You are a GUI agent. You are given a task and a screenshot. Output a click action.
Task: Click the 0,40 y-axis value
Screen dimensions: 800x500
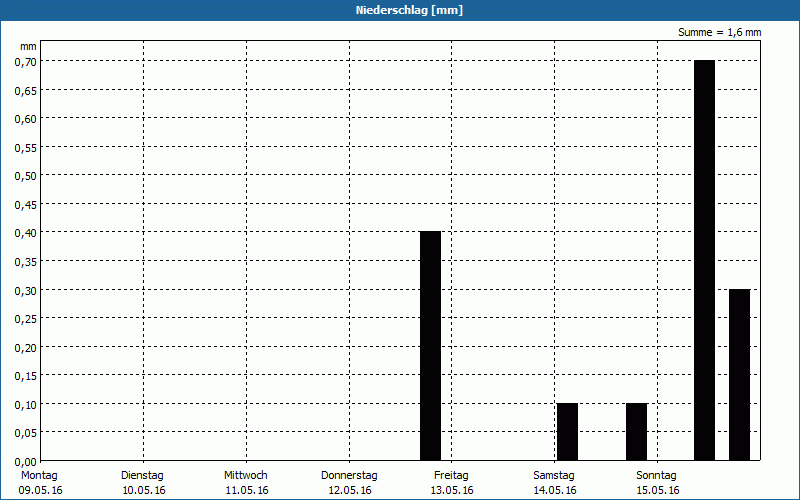(26, 234)
